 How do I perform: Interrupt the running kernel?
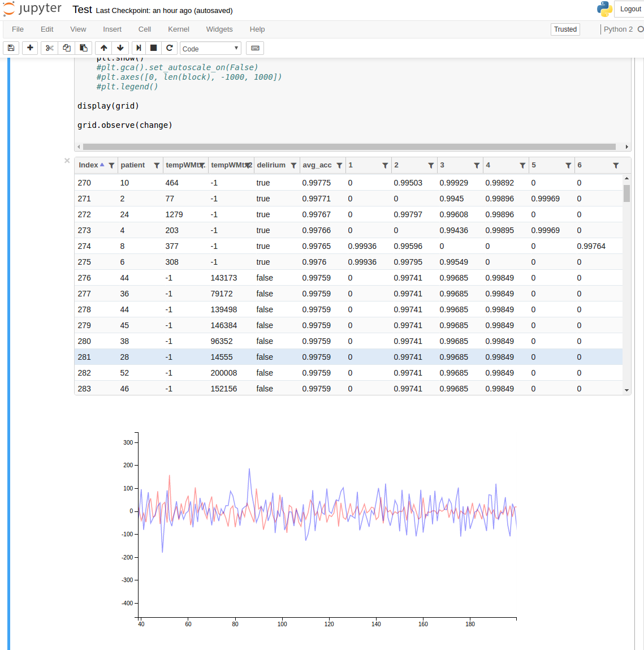coord(153,48)
